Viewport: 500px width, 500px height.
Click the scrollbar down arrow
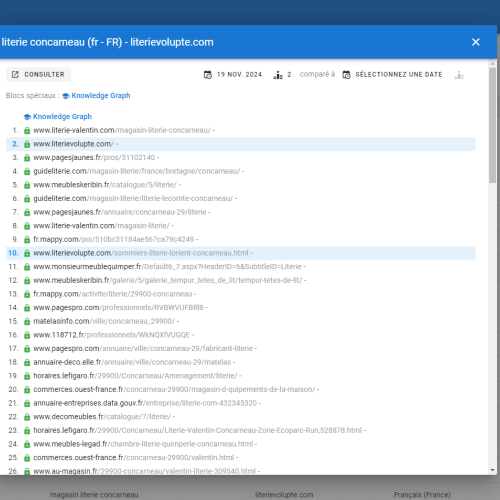pyautogui.click(x=493, y=470)
